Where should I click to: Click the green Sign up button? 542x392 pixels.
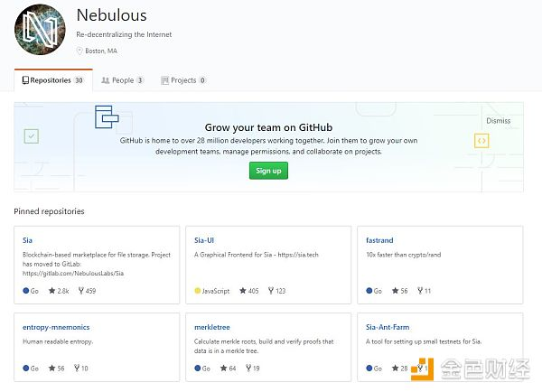tap(268, 171)
